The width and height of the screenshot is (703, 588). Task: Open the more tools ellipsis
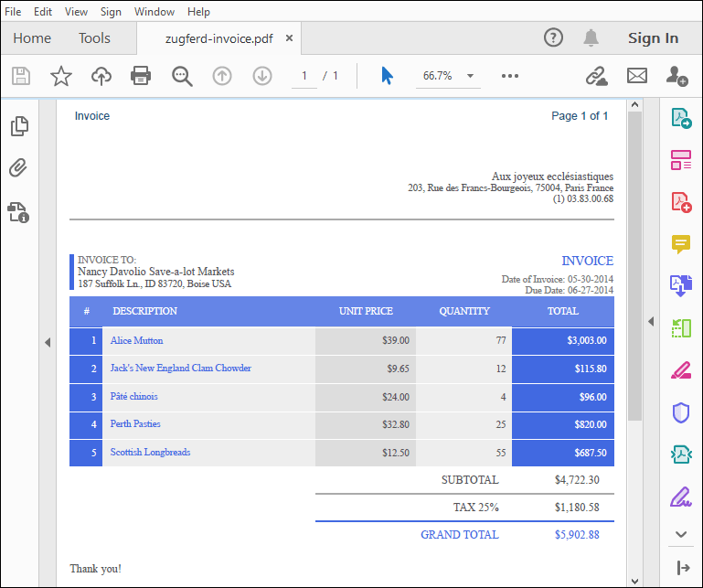[510, 76]
